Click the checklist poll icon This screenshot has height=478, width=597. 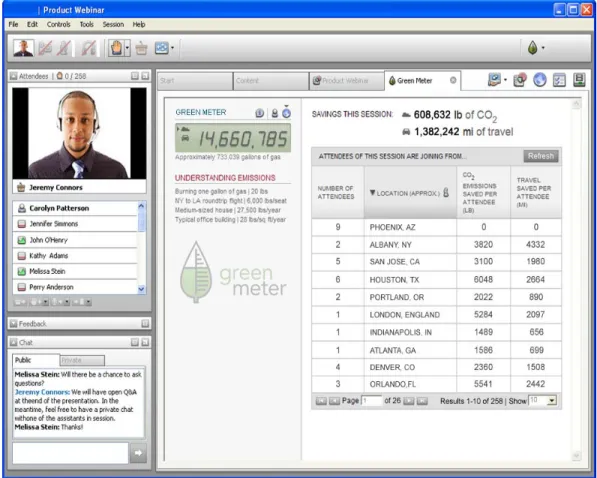[x=559, y=80]
